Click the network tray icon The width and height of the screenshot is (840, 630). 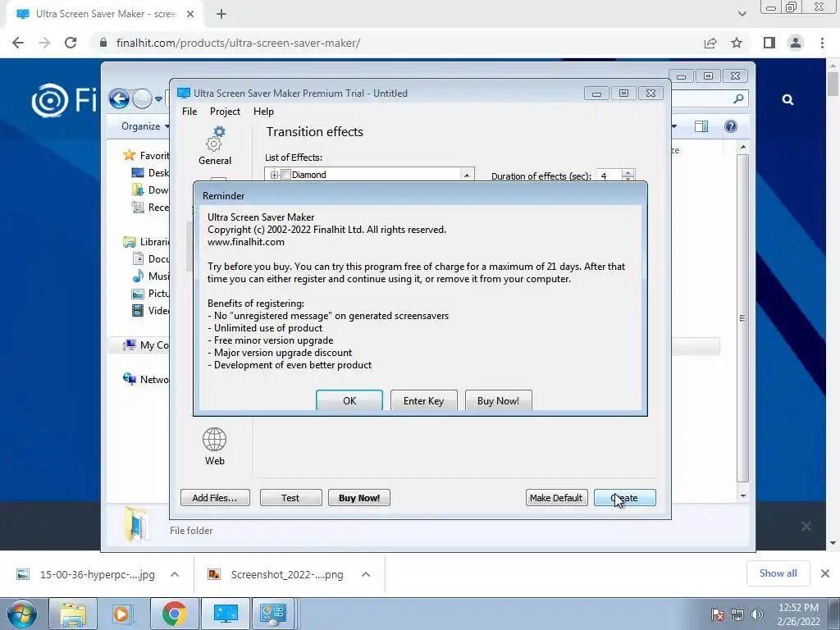737,614
